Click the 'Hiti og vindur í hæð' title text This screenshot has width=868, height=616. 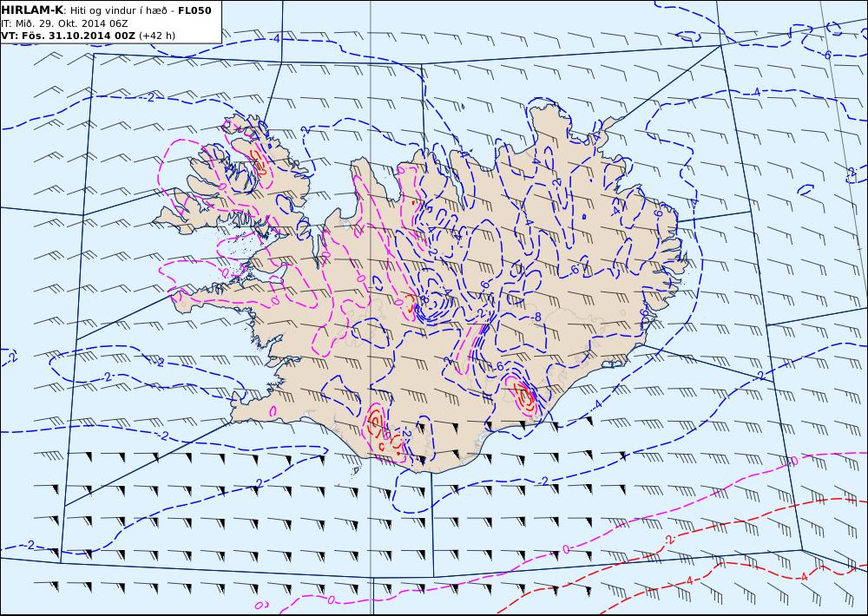(x=118, y=10)
